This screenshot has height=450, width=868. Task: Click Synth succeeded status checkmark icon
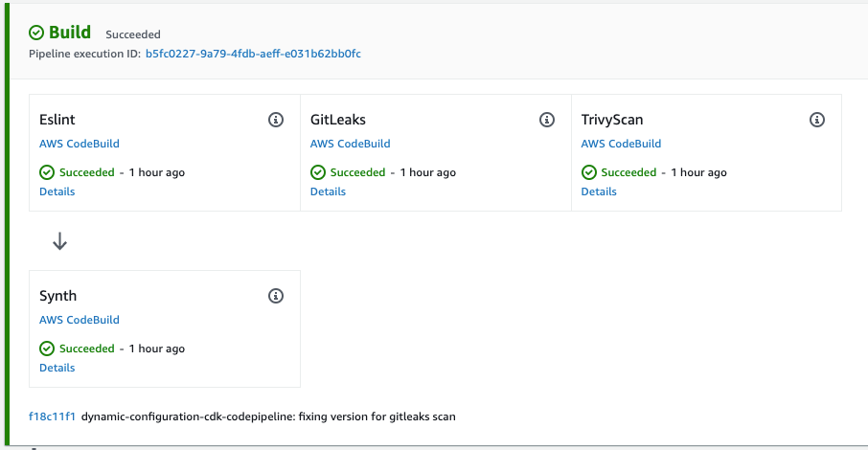click(x=47, y=349)
